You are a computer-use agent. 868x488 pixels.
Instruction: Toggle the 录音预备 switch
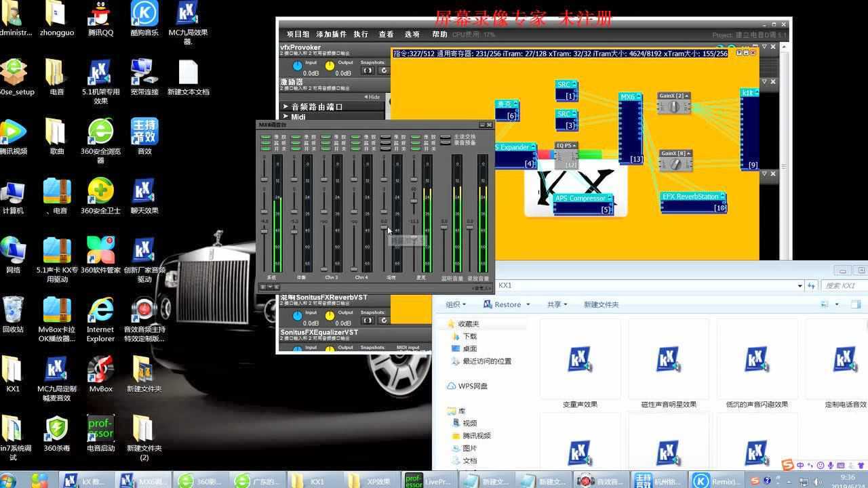(x=446, y=143)
